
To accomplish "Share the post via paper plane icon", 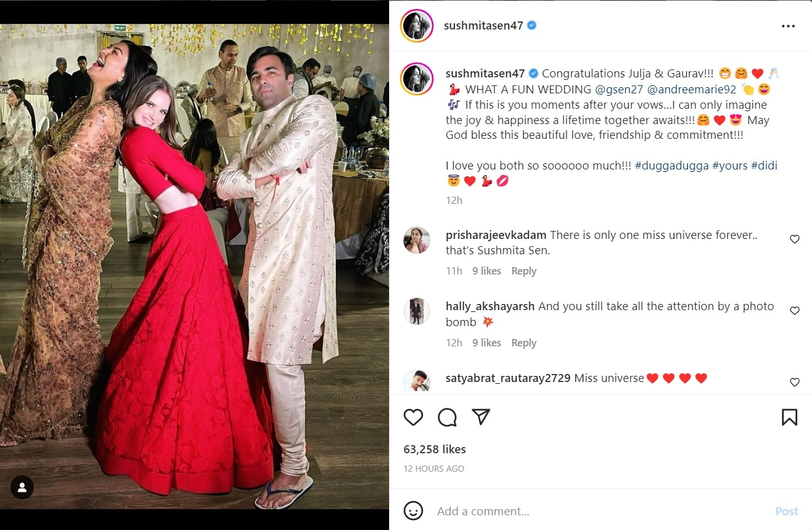I will [481, 417].
